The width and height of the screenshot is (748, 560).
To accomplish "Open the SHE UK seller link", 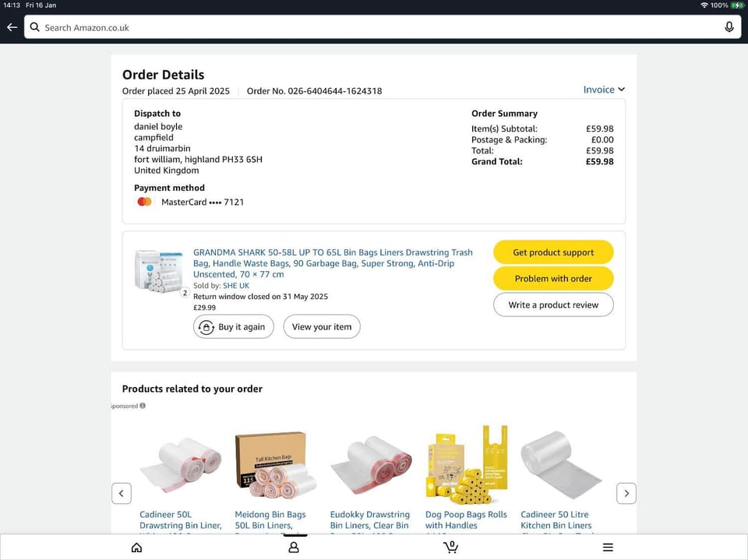I will click(x=236, y=286).
